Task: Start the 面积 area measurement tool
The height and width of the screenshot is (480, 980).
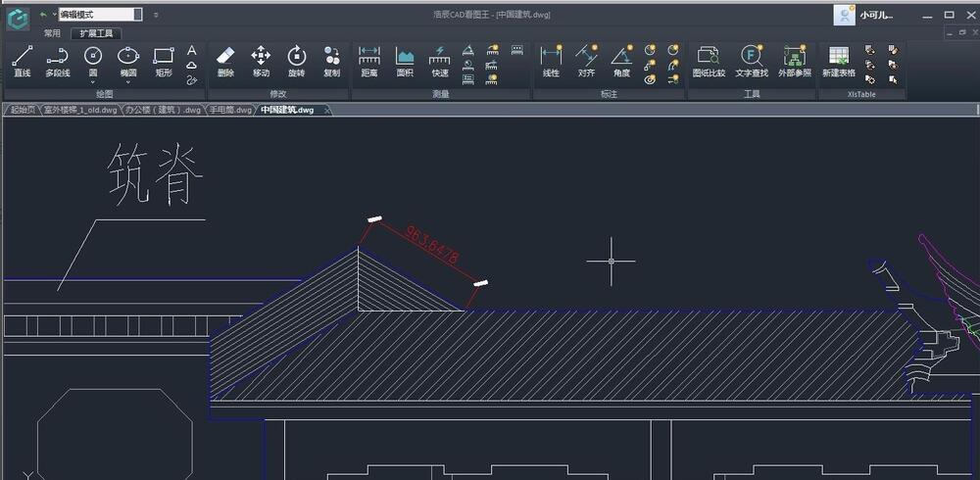Action: coord(405,61)
